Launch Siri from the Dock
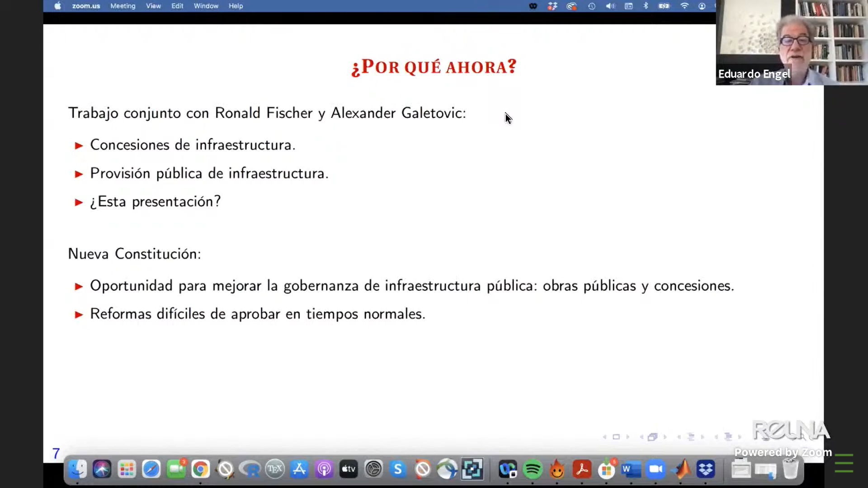This screenshot has height=488, width=868. click(x=102, y=469)
